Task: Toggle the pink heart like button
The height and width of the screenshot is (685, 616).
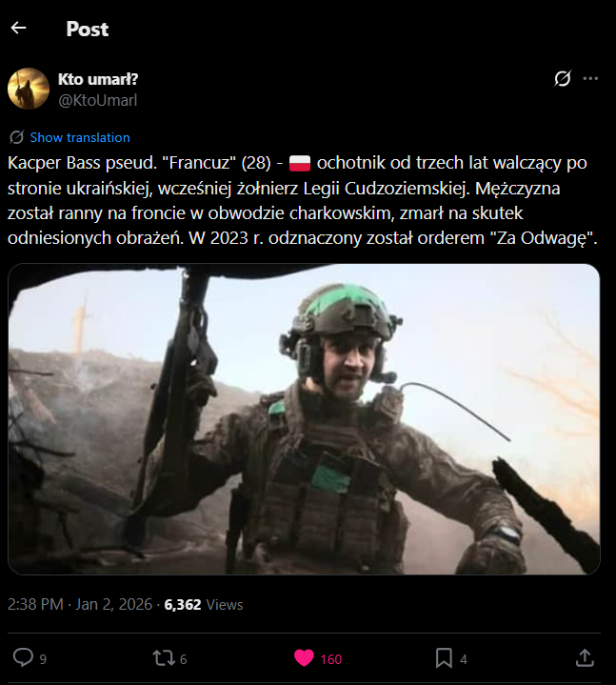Action: tap(304, 658)
